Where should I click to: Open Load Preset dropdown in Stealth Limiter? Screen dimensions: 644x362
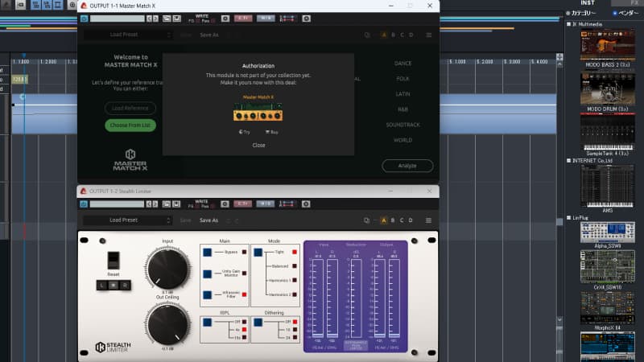pyautogui.click(x=127, y=220)
